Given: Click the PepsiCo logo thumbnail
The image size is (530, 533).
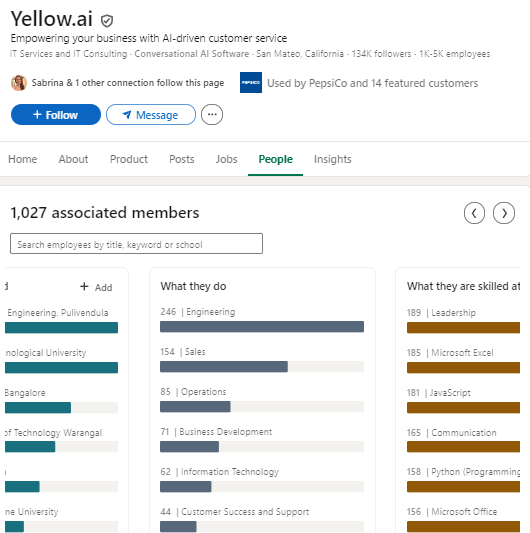Looking at the screenshot, I should coord(251,82).
